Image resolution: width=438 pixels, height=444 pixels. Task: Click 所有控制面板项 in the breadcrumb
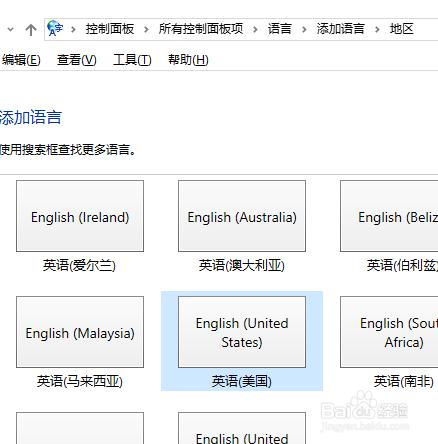[201, 29]
